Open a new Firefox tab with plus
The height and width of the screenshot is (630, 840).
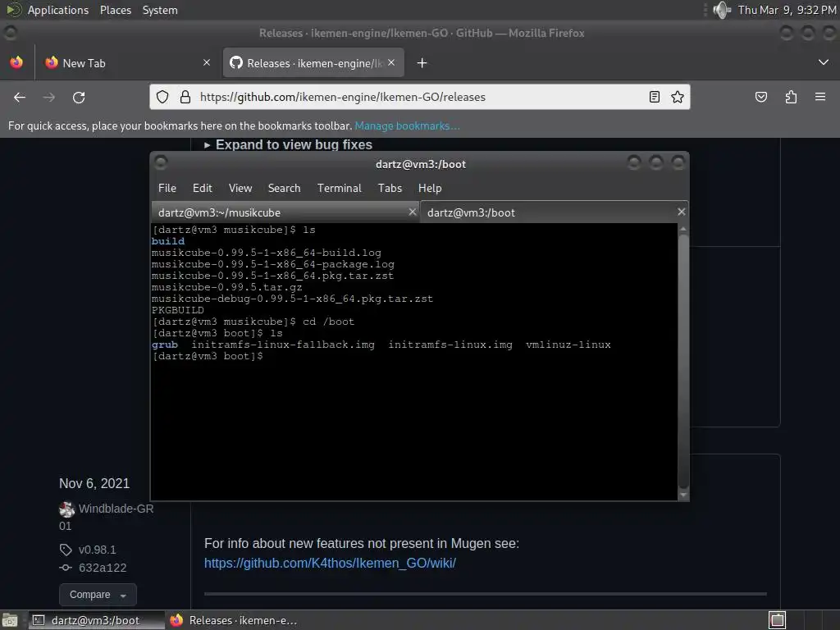tap(422, 63)
